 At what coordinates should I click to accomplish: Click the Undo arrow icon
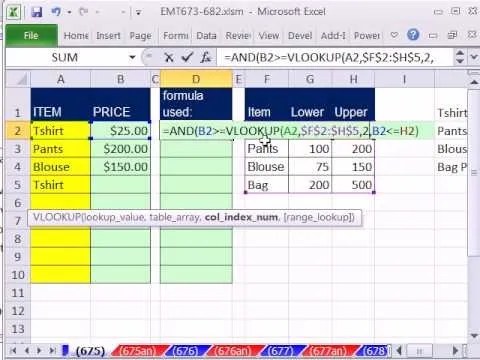[56, 12]
